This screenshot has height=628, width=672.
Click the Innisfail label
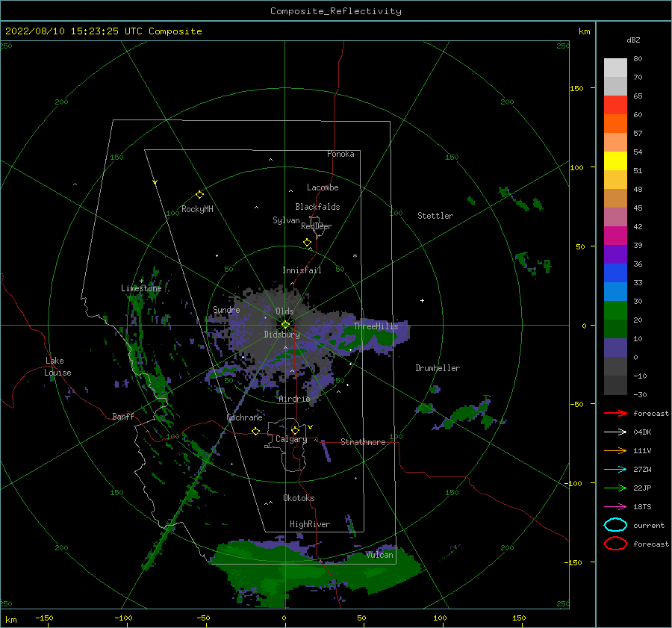pyautogui.click(x=302, y=270)
